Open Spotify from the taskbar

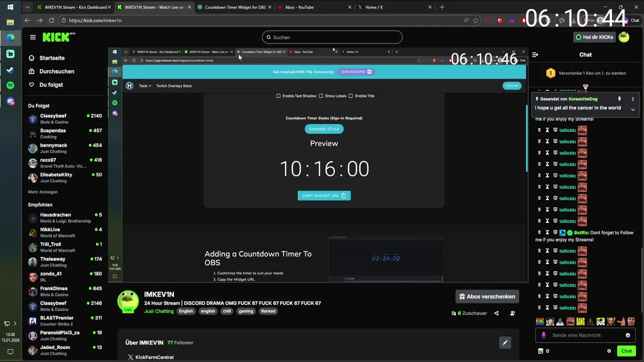click(10, 86)
